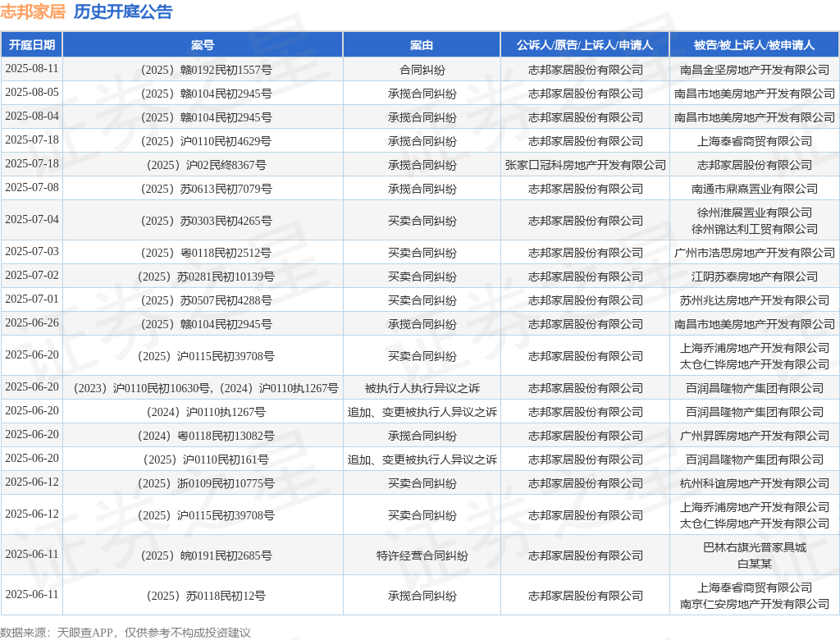
Task: Click the date 2025-07-08
Action: pyautogui.click(x=32, y=188)
